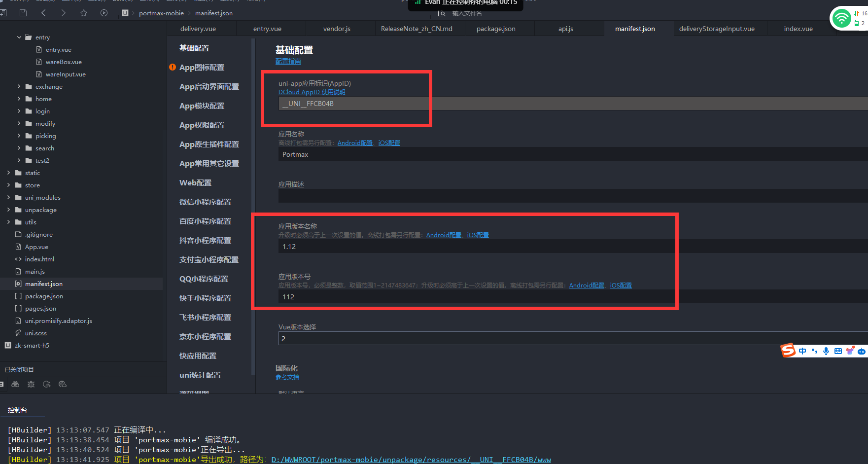Viewport: 868px width, 464px height.
Task: Click the green Wi-Fi floating widget
Action: pos(842,19)
